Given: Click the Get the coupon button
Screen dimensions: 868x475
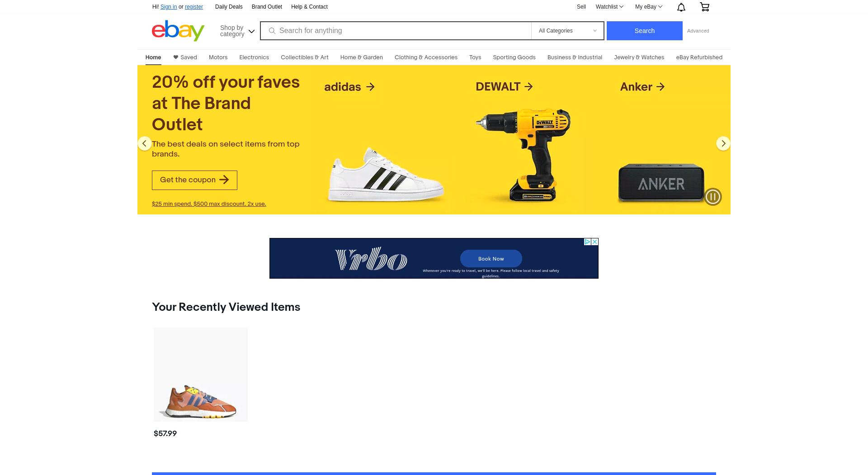Looking at the screenshot, I should point(194,180).
